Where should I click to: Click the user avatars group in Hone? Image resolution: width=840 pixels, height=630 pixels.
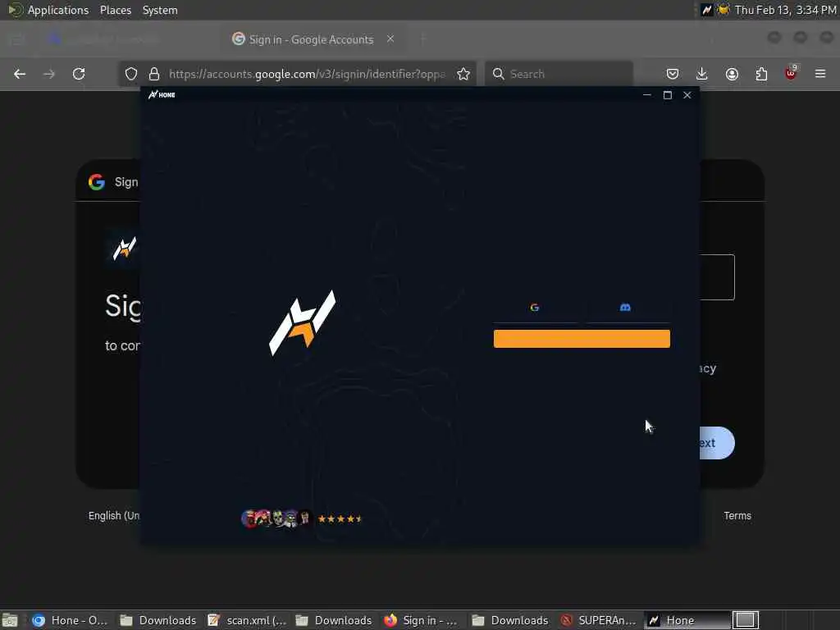click(x=276, y=518)
